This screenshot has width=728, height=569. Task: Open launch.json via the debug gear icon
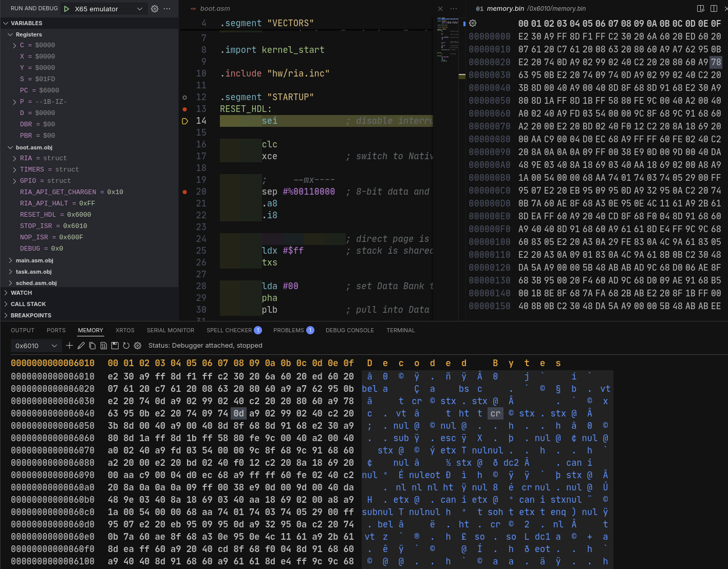coord(155,9)
